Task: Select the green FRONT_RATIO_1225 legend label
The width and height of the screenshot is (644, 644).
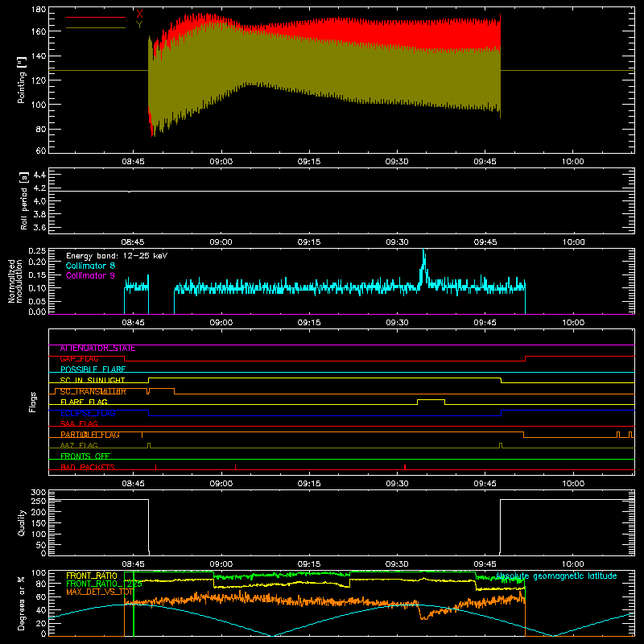Action: 104,584
